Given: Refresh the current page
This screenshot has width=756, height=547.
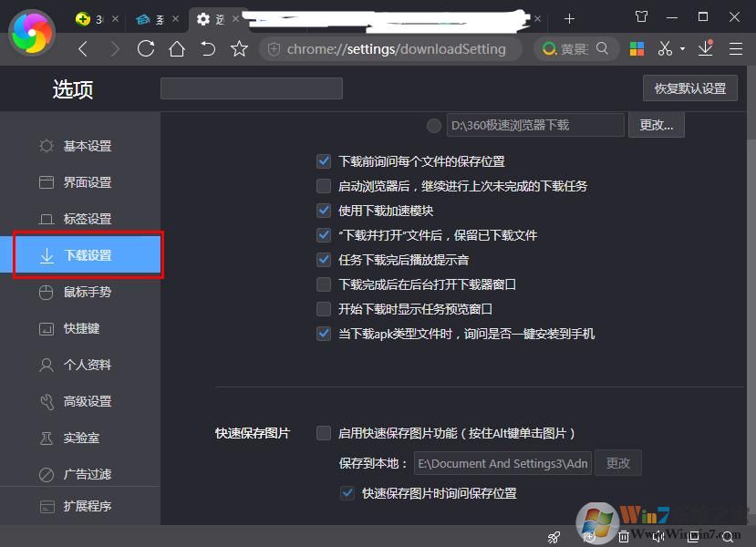Looking at the screenshot, I should pos(146,48).
